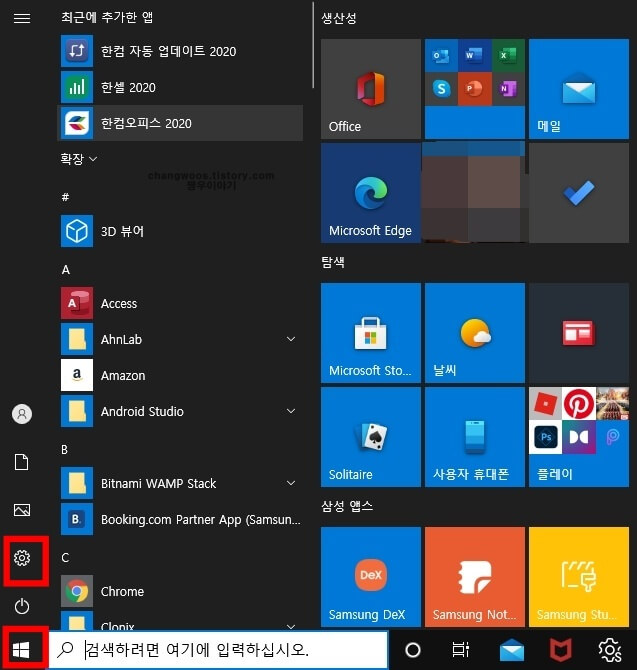This screenshot has height=670, width=637.
Task: Open Settings gear in Start sidebar
Action: click(x=22, y=558)
